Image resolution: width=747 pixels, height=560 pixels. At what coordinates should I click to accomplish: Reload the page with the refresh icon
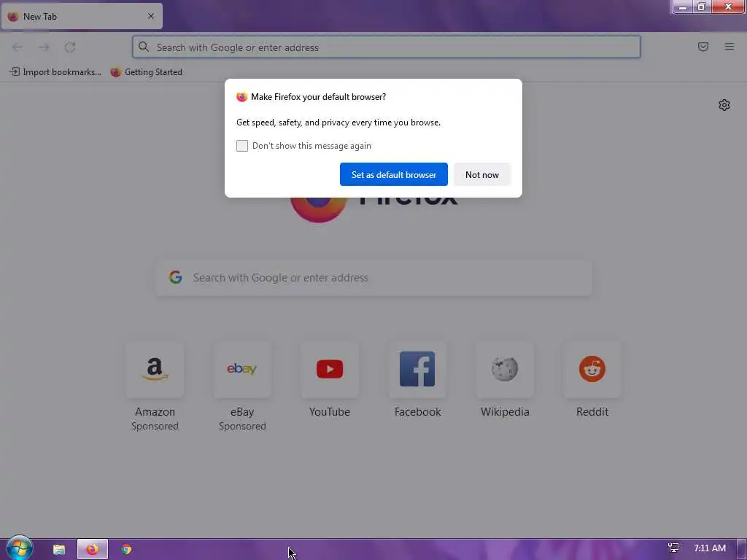(x=70, y=47)
